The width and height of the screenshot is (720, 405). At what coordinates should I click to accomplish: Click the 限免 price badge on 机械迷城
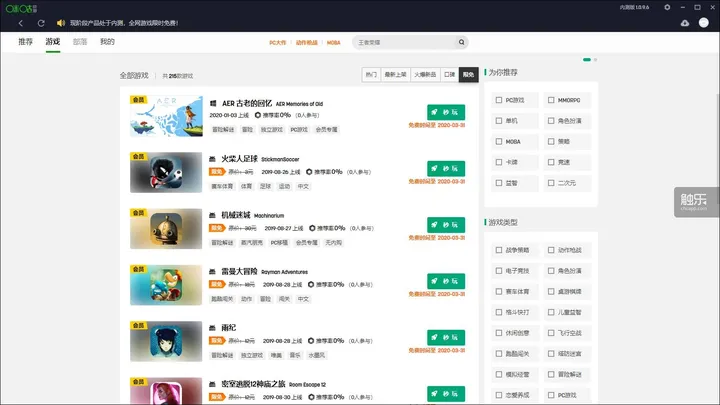pyautogui.click(x=217, y=228)
